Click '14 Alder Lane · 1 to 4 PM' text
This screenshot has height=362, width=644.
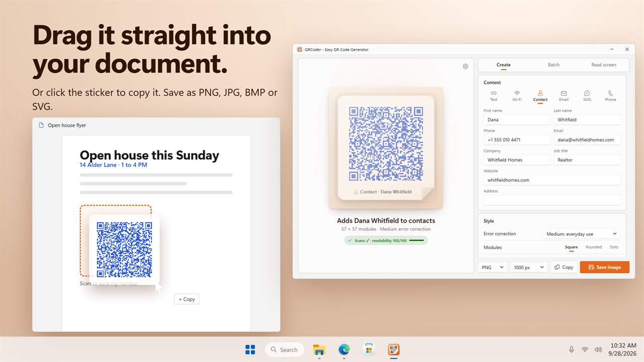(113, 165)
